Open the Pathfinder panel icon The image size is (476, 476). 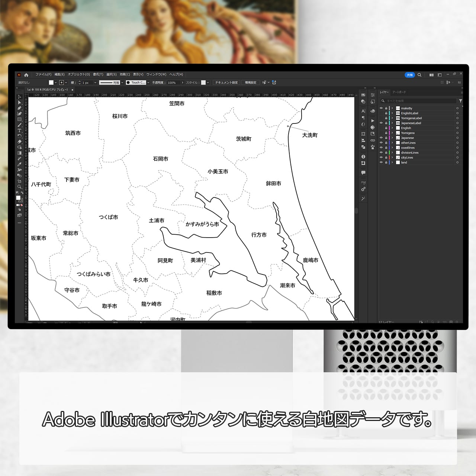(363, 147)
